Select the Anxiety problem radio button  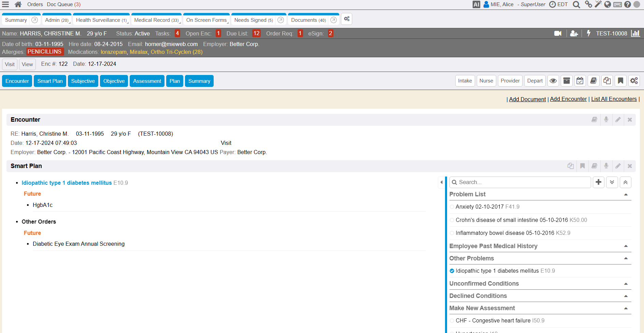tap(452, 207)
